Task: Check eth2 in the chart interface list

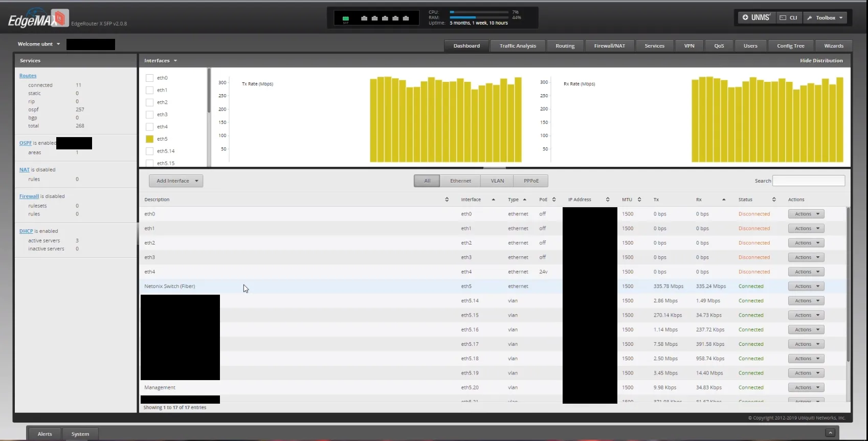Action: point(149,102)
